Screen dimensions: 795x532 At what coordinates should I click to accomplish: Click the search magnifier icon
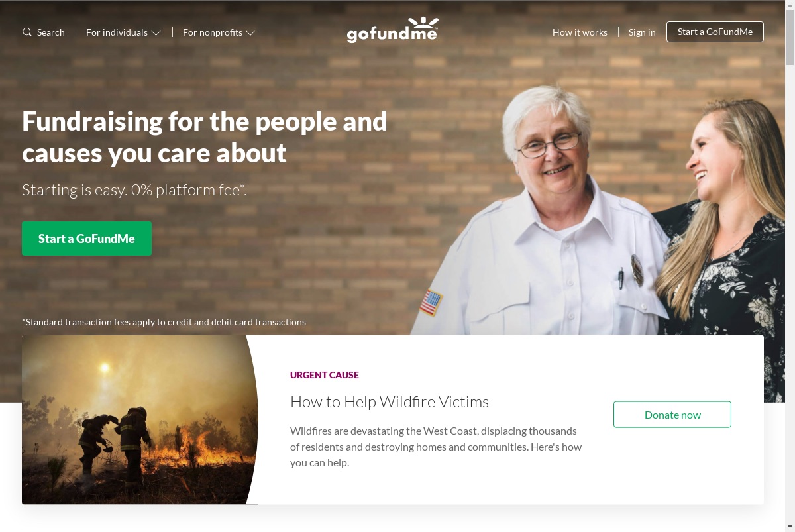[x=27, y=32]
